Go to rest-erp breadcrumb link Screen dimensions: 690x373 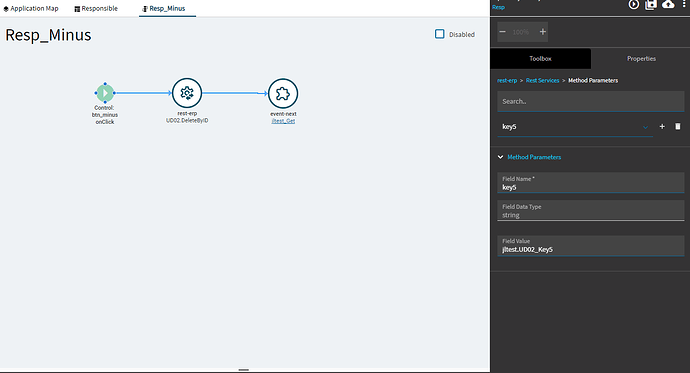tap(507, 80)
